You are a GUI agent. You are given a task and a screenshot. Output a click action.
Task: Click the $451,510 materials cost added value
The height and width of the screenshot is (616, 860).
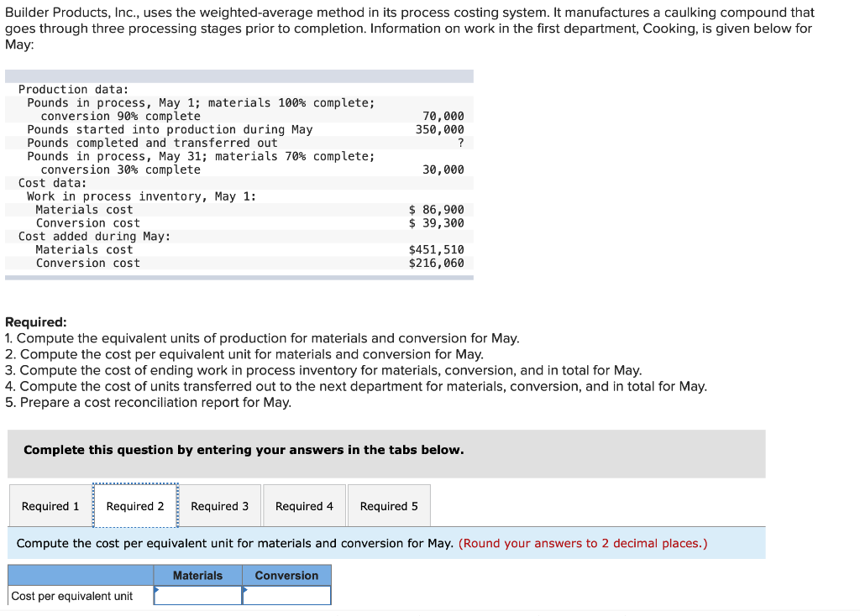[x=437, y=249]
